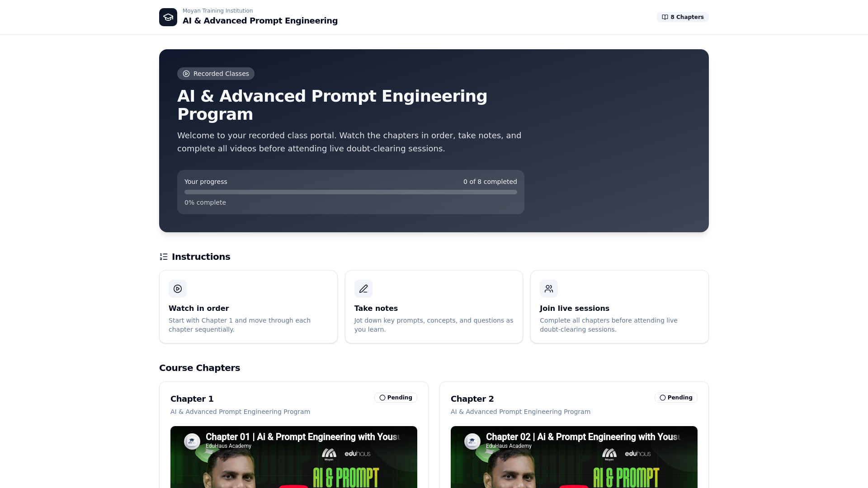
Task: Click the Take notes heading
Action: [376, 308]
